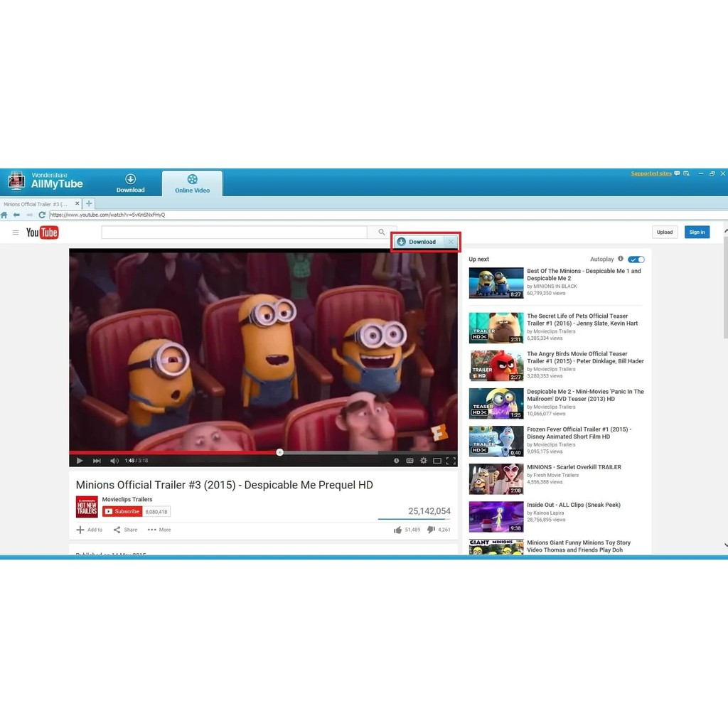Screen dimensions: 728x728
Task: Click the 25,142,054 view count
Action: [x=429, y=511]
